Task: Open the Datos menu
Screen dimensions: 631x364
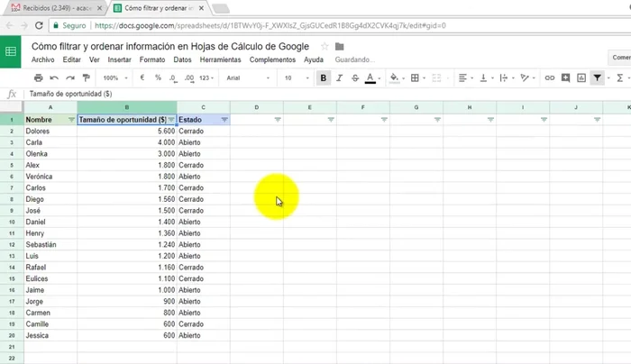Action: click(x=182, y=59)
